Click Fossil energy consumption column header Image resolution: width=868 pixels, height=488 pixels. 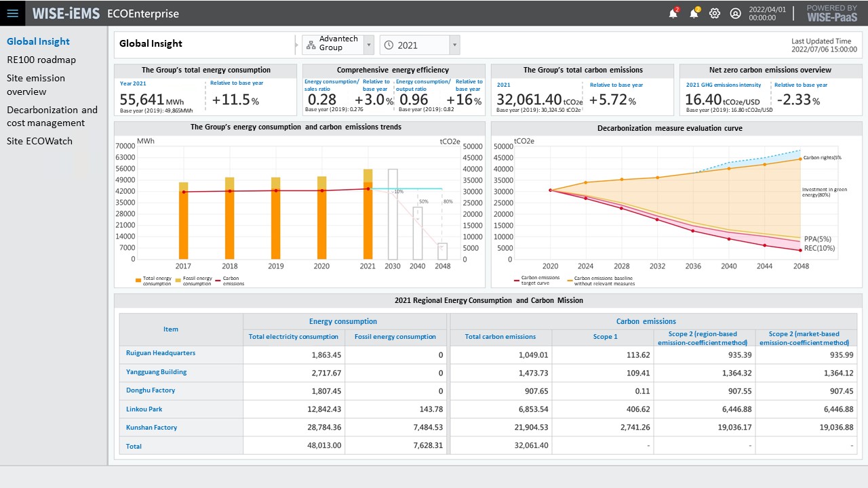pos(396,336)
